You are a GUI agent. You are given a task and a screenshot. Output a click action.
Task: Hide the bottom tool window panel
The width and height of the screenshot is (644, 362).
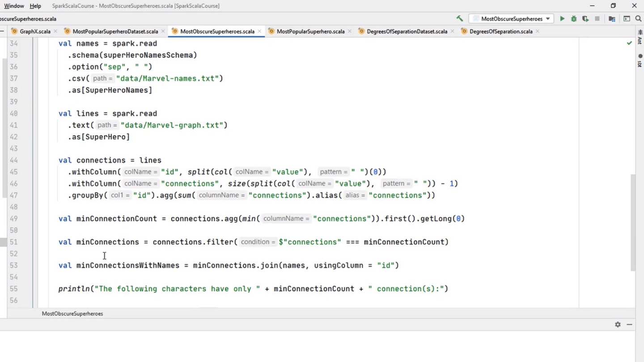629,324
